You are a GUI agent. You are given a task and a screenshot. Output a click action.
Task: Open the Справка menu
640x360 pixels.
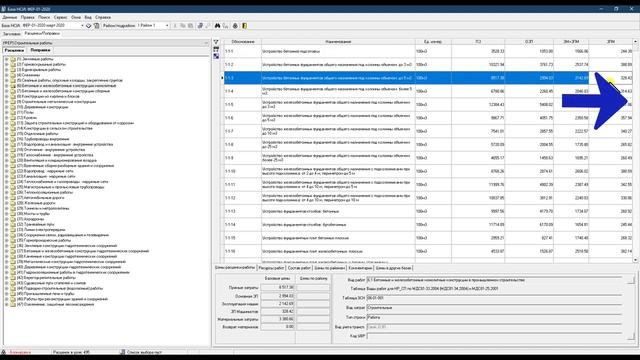click(x=103, y=18)
